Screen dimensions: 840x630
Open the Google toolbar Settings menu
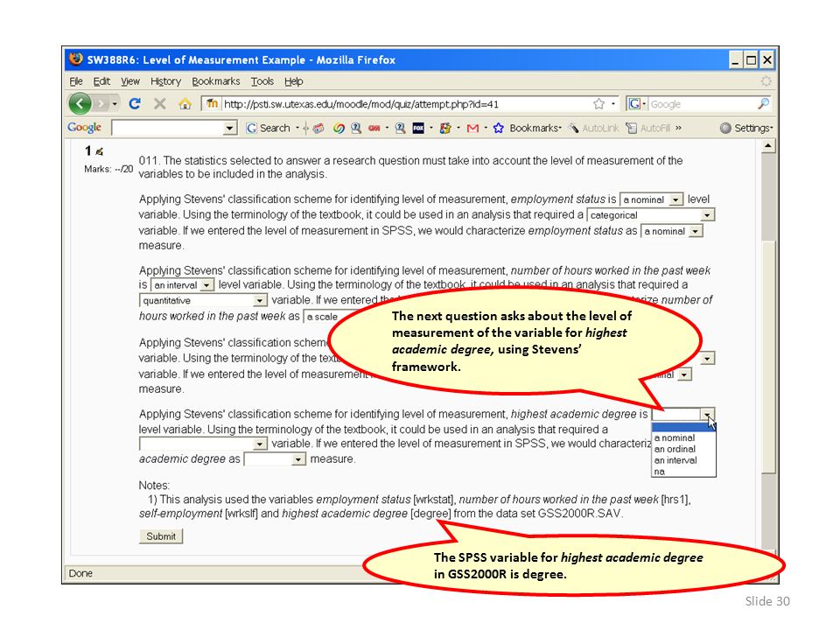click(746, 128)
